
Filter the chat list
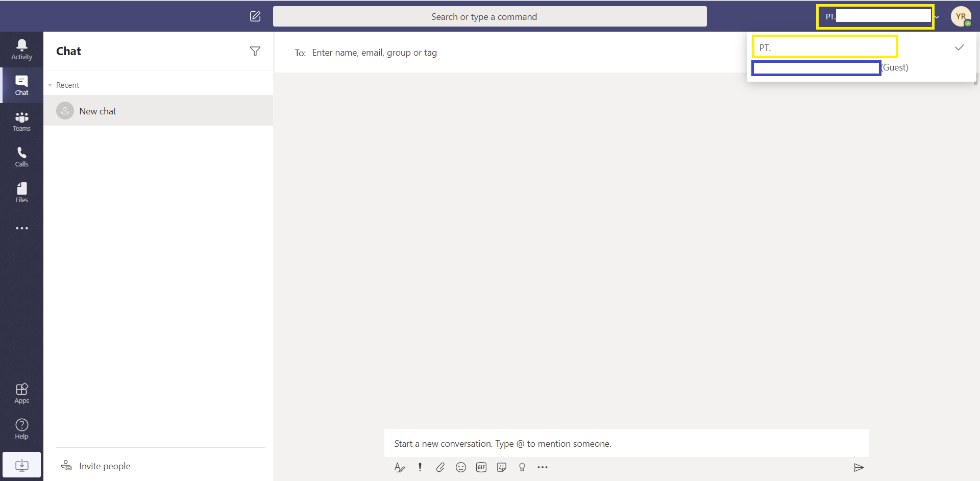tap(255, 51)
